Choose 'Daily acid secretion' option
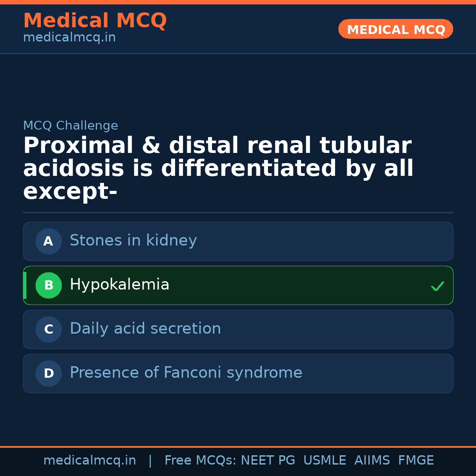Image resolution: width=476 pixels, height=476 pixels. [145, 329]
